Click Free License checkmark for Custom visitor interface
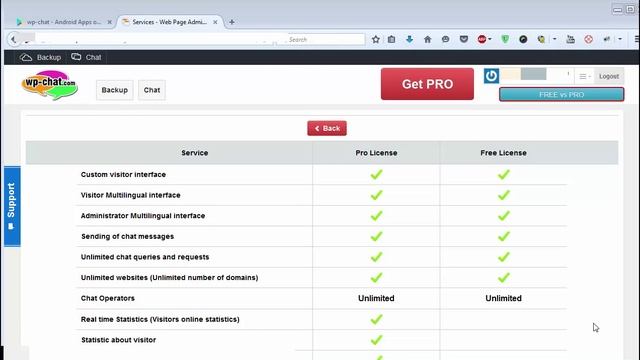This screenshot has width=640, height=360. 504,174
